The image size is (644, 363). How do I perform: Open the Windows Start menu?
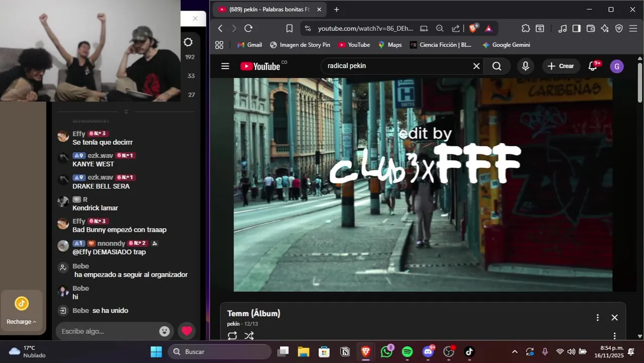(x=156, y=351)
